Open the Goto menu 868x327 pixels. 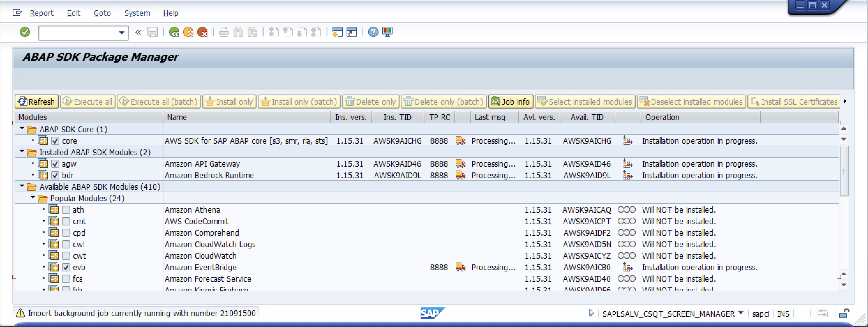pos(102,13)
